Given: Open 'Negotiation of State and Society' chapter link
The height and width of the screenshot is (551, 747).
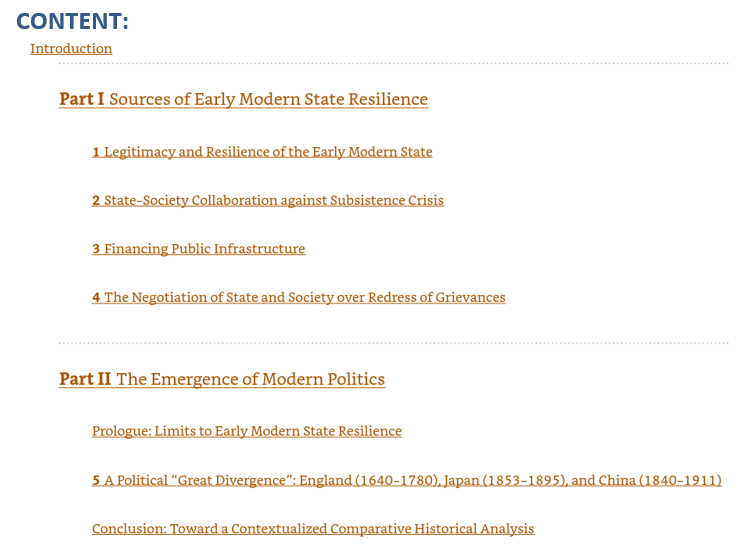Looking at the screenshot, I should click(x=304, y=297).
